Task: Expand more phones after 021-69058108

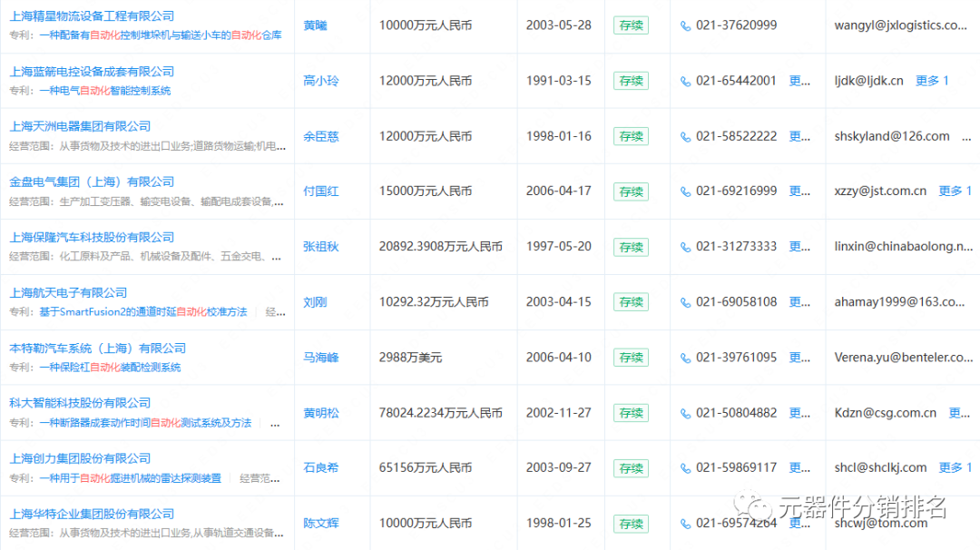Action: pyautogui.click(x=799, y=302)
